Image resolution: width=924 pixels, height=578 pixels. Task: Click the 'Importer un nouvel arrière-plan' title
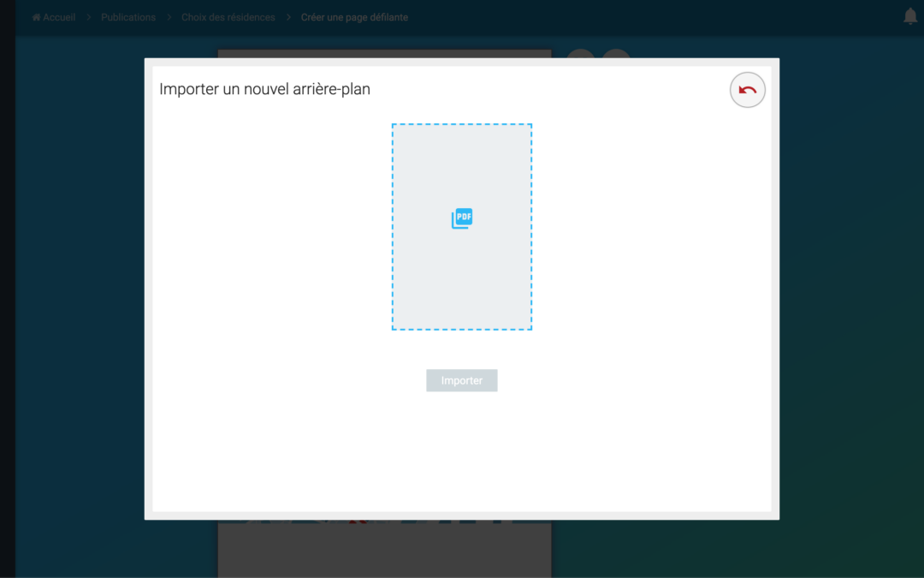[264, 89]
